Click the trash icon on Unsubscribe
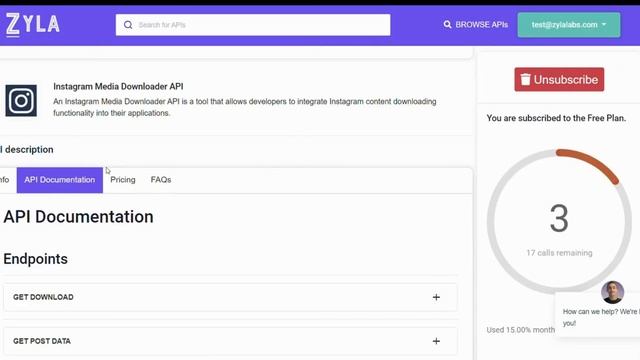Screen dimensions: 640x360 tap(525, 79)
